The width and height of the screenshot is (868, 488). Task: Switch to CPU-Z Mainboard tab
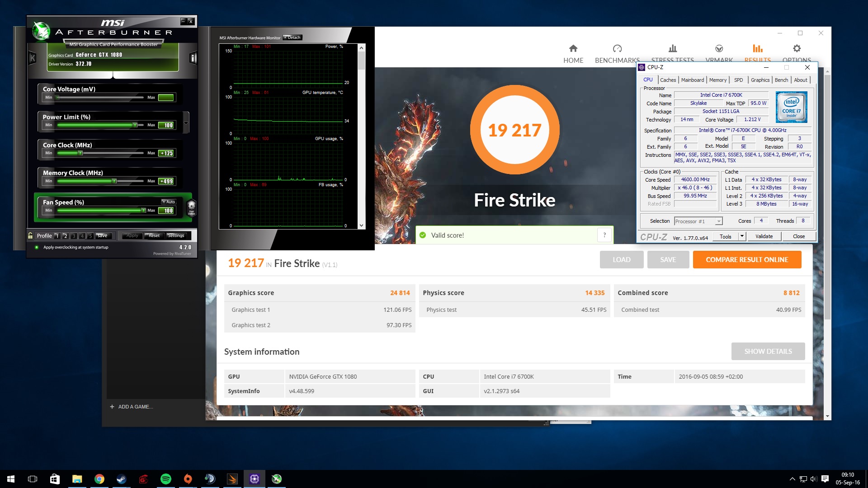693,80
